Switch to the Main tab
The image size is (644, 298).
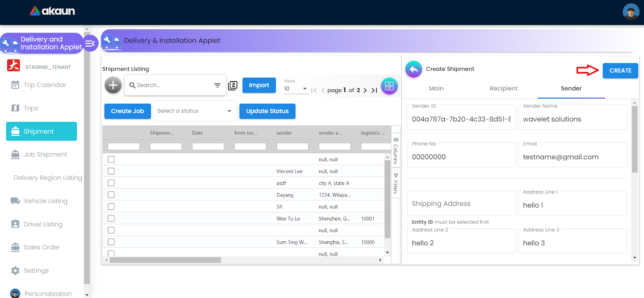pos(436,88)
